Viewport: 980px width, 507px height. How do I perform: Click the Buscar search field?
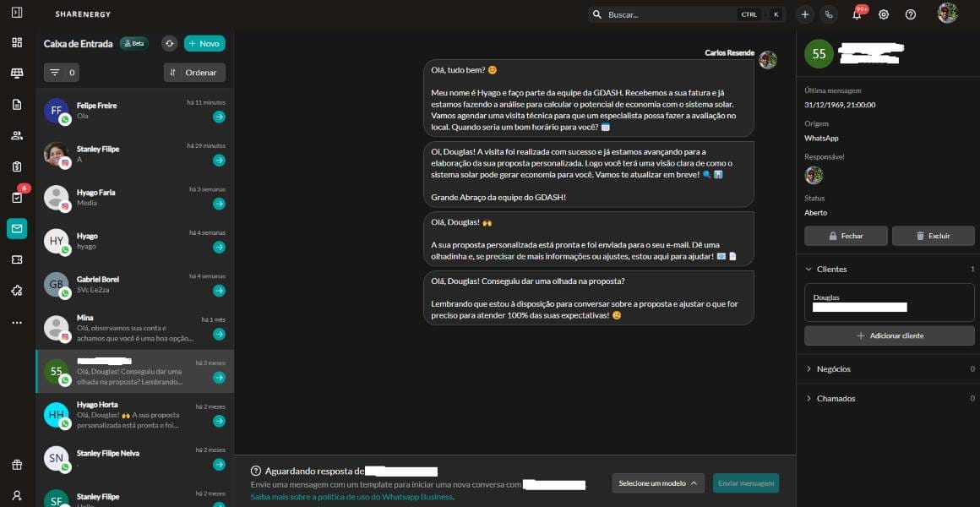tap(667, 14)
